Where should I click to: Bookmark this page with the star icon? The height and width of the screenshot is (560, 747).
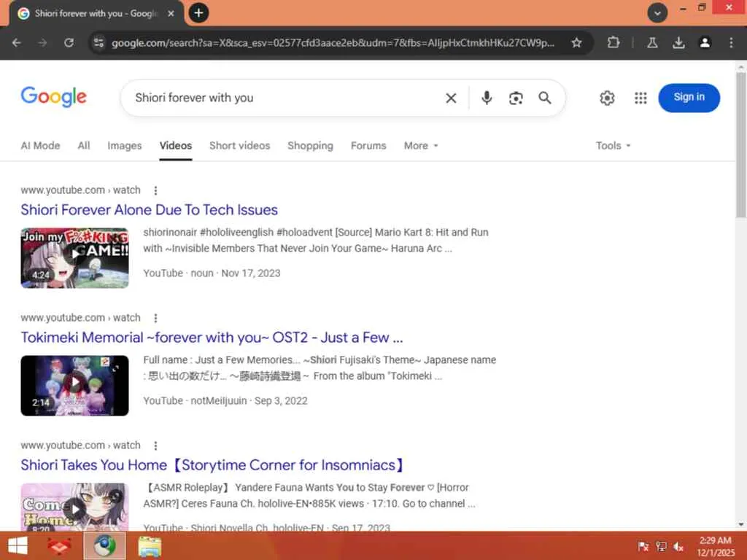576,43
